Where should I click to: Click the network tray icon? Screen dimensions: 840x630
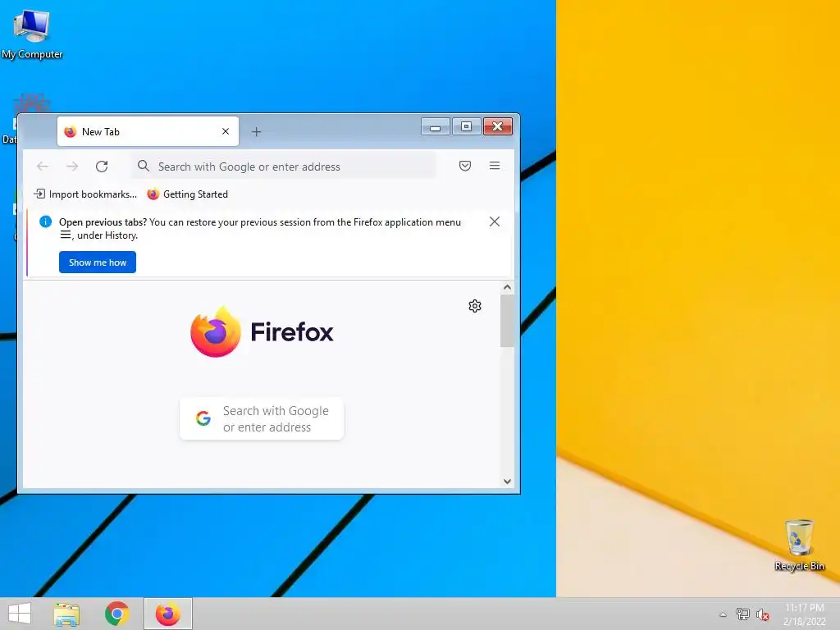pyautogui.click(x=743, y=614)
